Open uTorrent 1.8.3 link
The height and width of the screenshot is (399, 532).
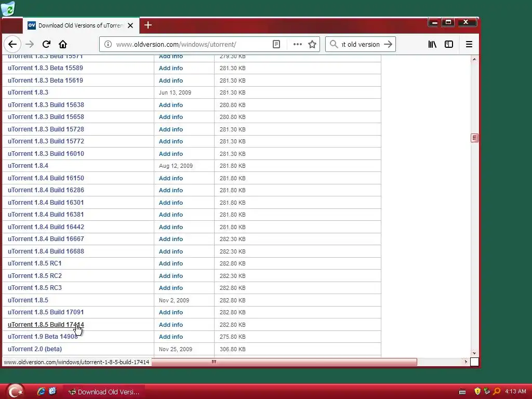(x=28, y=92)
